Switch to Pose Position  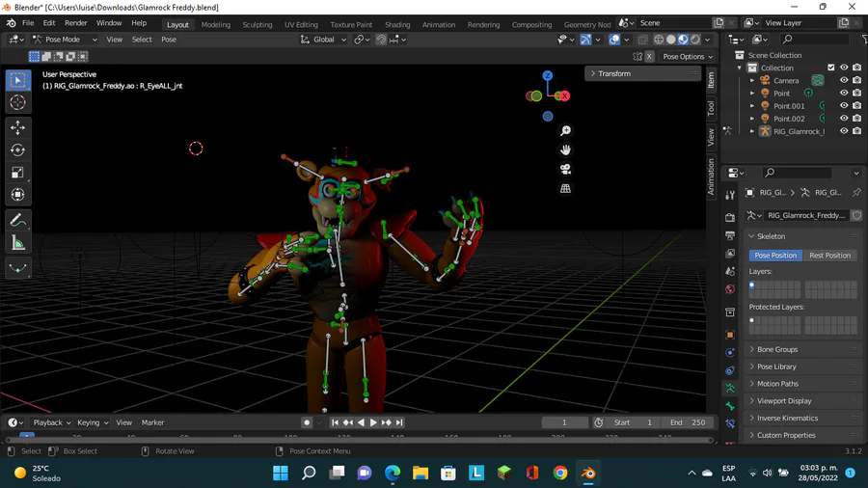click(775, 256)
